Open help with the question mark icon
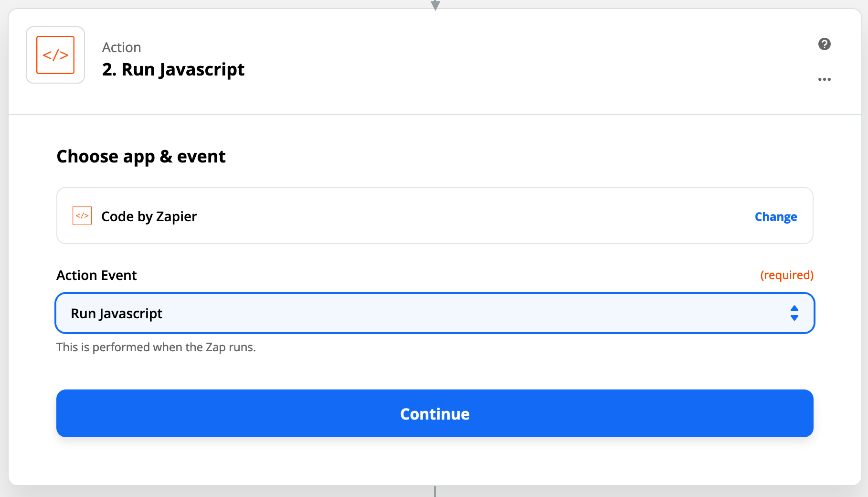Viewport: 868px width, 497px height. tap(824, 44)
